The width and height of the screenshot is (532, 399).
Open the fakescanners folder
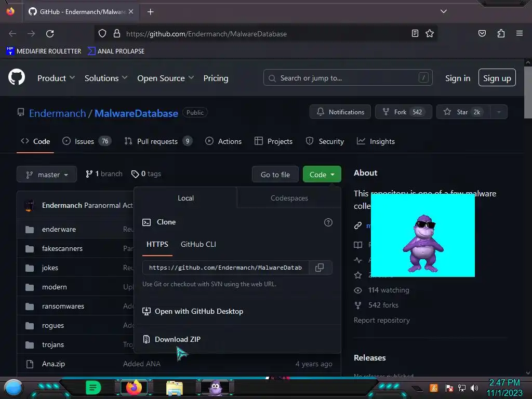click(62, 248)
